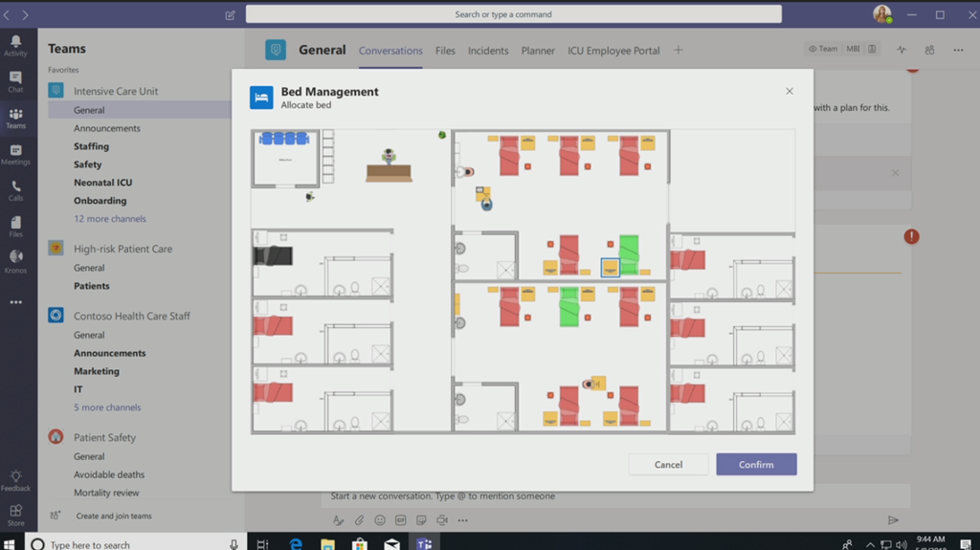
Task: Select the dark bed in left room
Action: click(273, 255)
